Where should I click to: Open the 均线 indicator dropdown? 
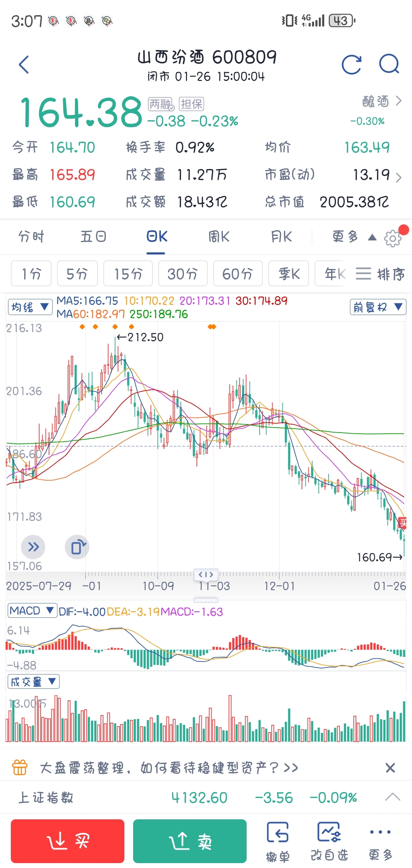click(30, 307)
